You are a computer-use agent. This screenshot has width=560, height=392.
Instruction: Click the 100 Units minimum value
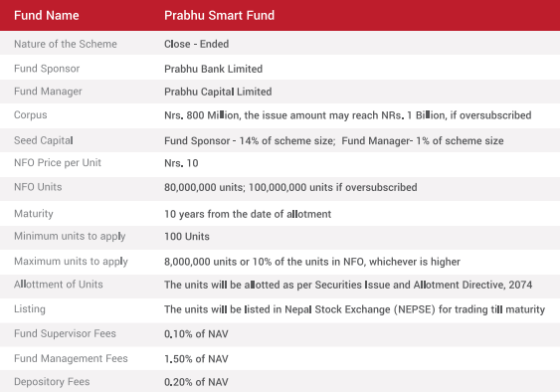(x=187, y=237)
